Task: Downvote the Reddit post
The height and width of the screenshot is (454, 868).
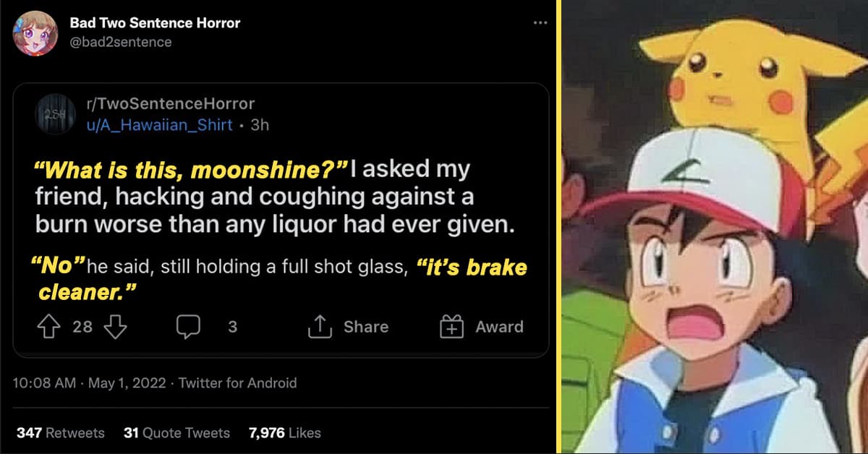Action: (116, 327)
